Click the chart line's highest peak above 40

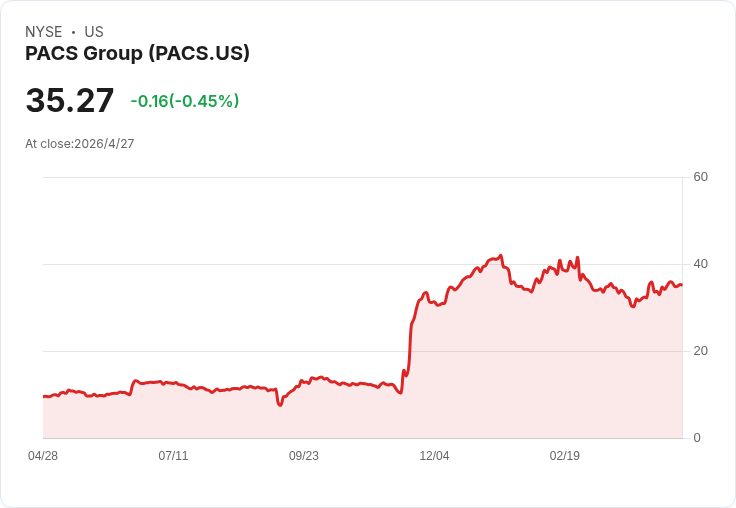point(501,256)
